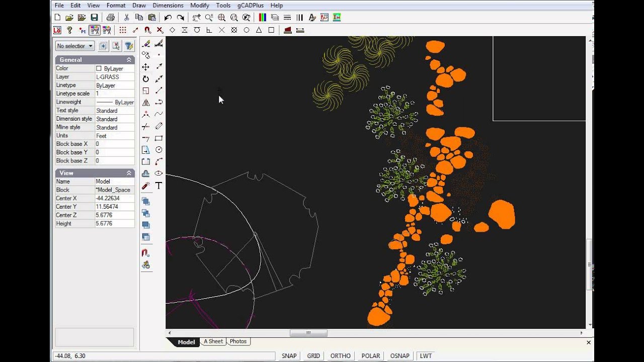Open the Modify menu
This screenshot has height=362, width=644.
coord(200,6)
